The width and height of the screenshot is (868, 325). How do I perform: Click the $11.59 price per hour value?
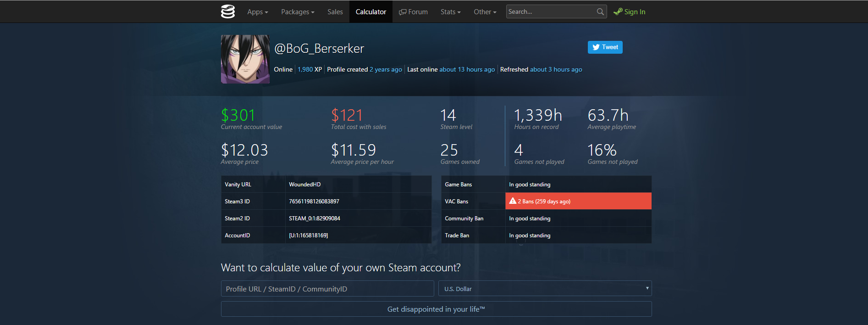point(354,150)
